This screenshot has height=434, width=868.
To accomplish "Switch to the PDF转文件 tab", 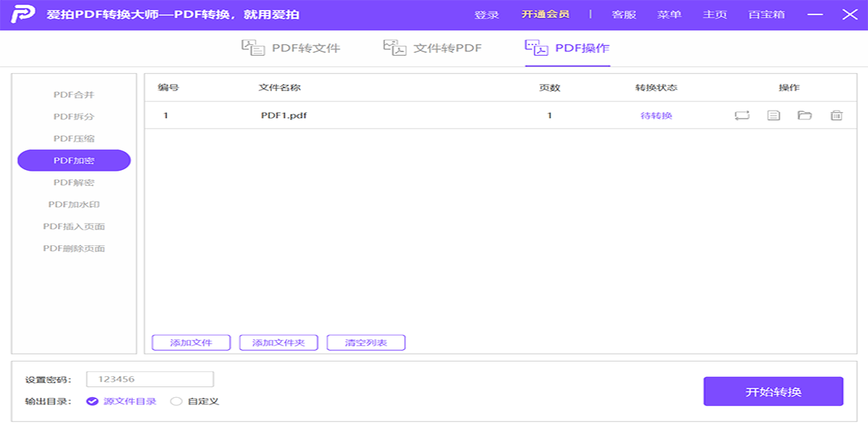I will 291,48.
